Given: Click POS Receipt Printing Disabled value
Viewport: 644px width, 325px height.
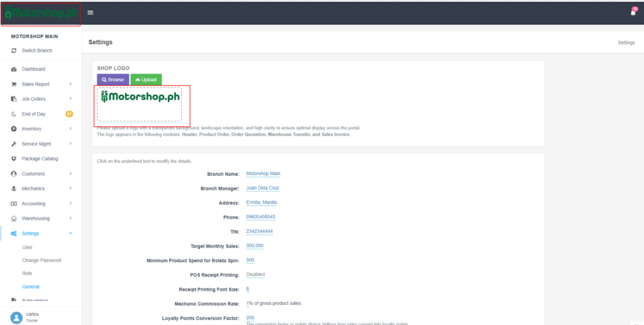Looking at the screenshot, I should click(255, 275).
